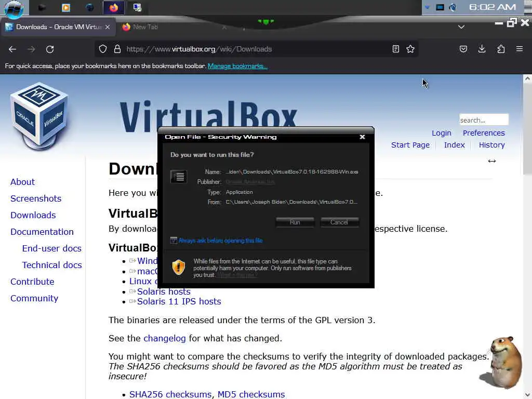Open the media player taskbar icon
This screenshot has width=532, height=399.
pyautogui.click(x=66, y=7)
